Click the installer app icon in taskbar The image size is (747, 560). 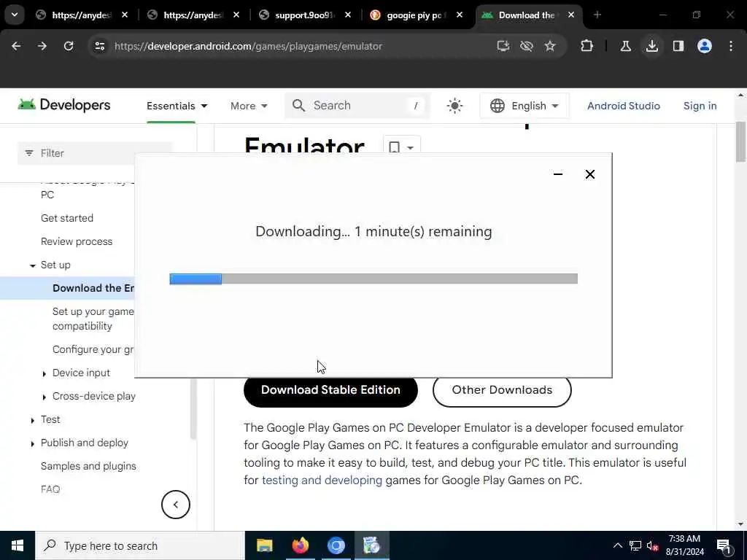pyautogui.click(x=371, y=545)
